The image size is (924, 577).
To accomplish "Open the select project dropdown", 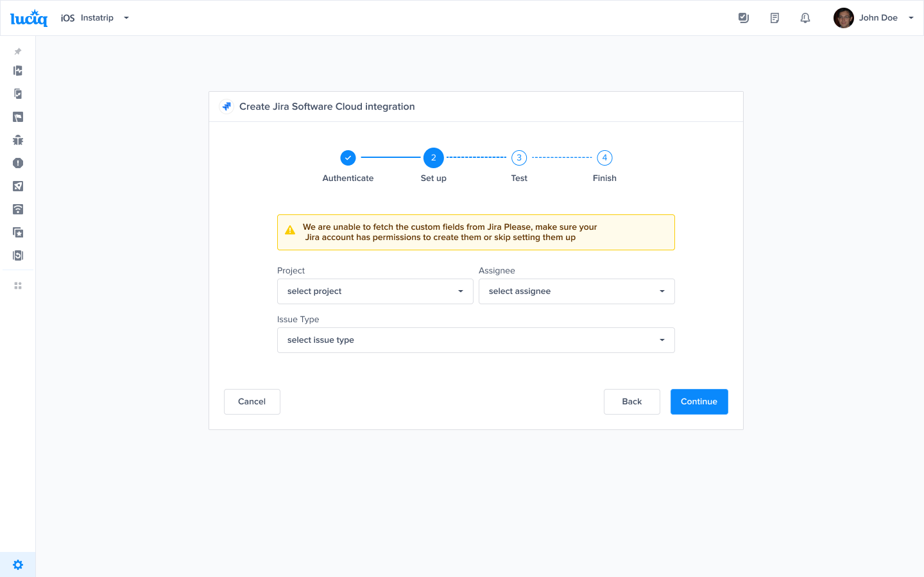I will tap(375, 291).
